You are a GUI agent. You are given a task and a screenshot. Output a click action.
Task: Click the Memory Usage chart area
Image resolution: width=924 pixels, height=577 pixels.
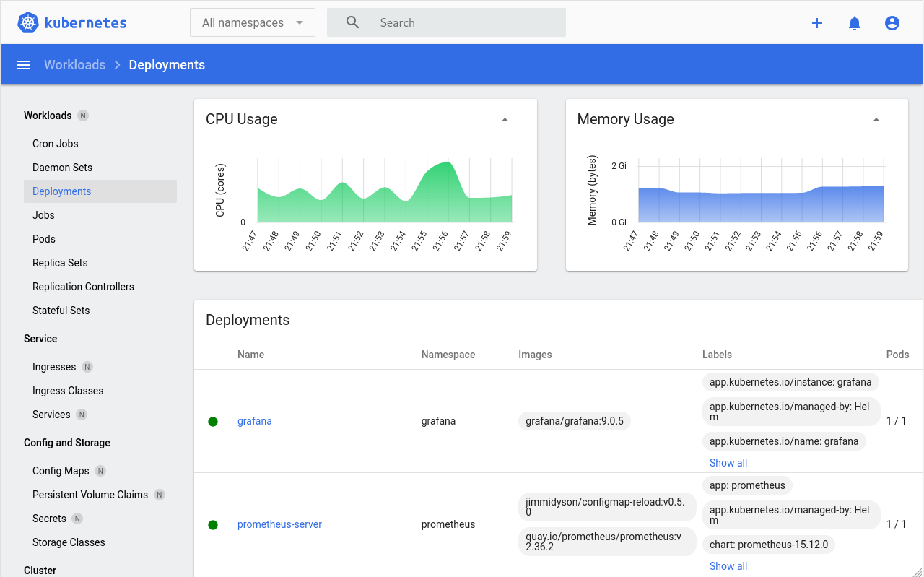(x=761, y=191)
